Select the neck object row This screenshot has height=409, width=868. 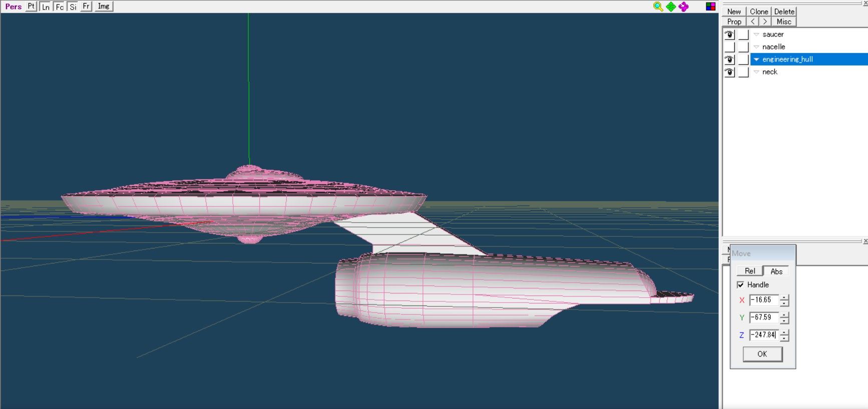(x=809, y=72)
